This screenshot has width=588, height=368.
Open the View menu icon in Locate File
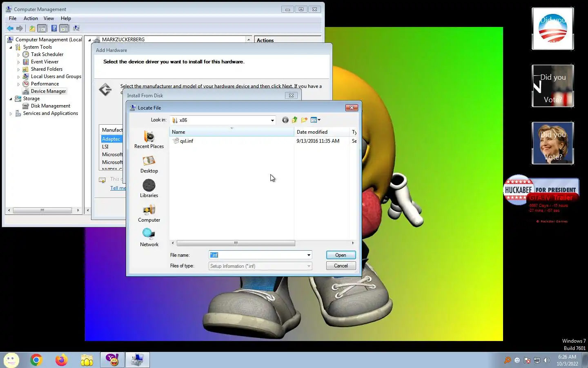[315, 120]
